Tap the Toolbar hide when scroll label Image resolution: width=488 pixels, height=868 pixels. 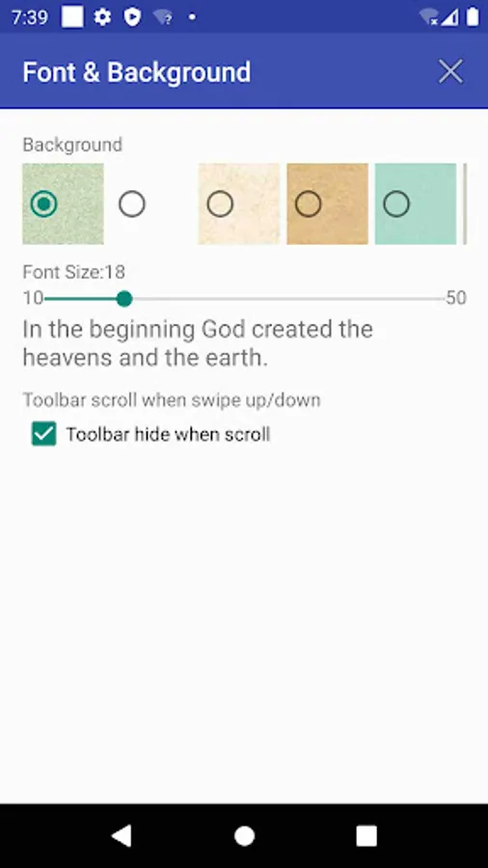click(x=168, y=435)
